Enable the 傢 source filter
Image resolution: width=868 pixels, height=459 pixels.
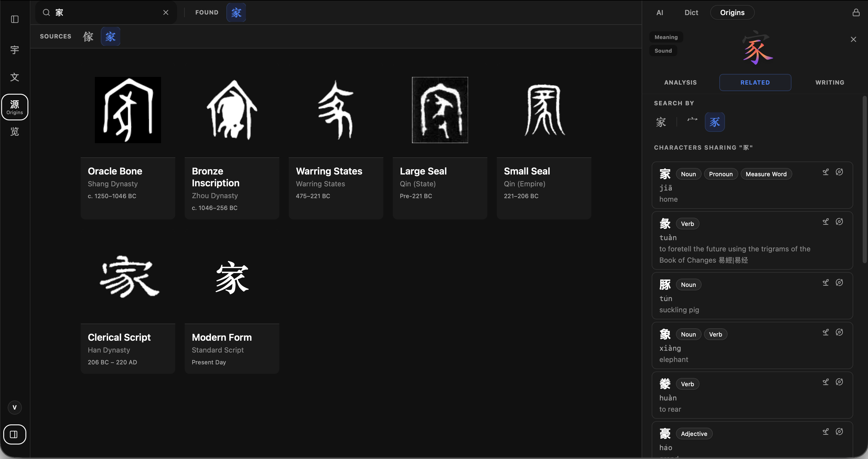[88, 36]
